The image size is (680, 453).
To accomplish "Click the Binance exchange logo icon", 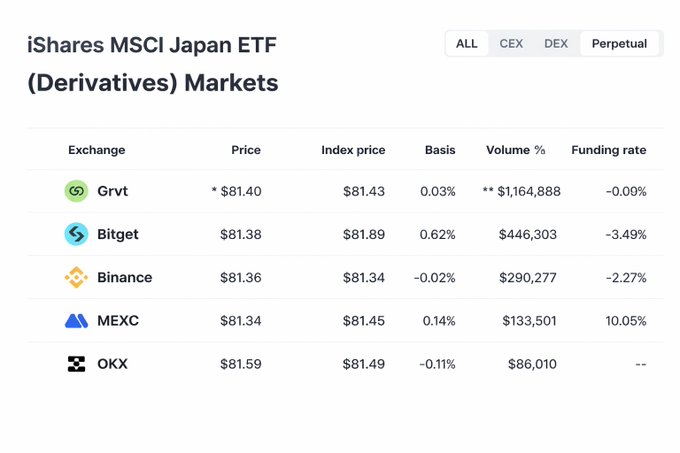I will pos(76,277).
